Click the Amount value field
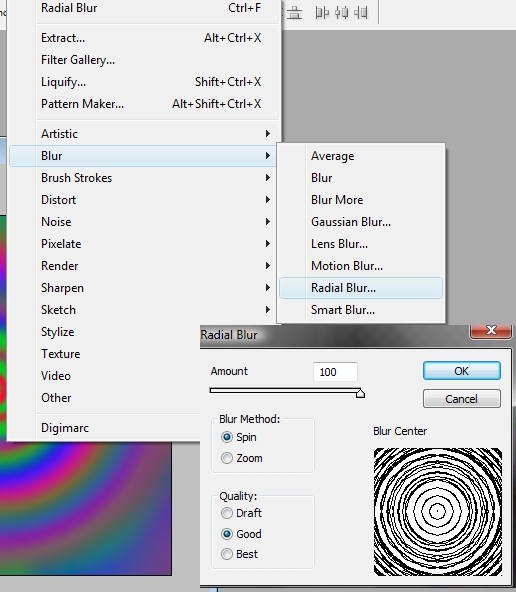Screen dimensions: 516x592 [335, 372]
